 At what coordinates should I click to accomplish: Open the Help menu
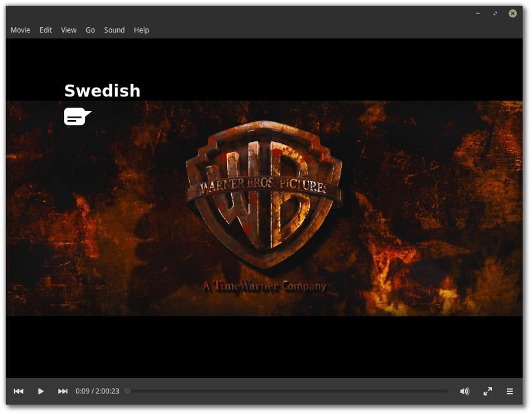click(x=141, y=30)
